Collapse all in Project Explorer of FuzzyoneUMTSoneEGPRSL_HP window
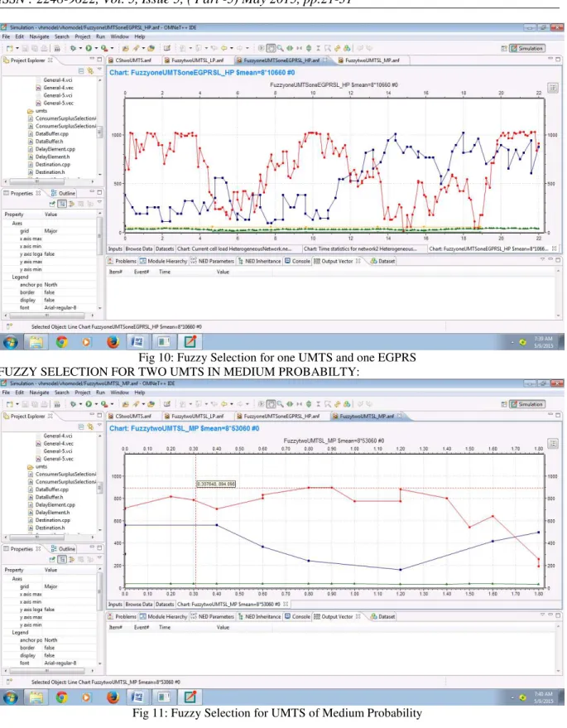Viewport: 567px width, 728px height. pyautogui.click(x=81, y=70)
